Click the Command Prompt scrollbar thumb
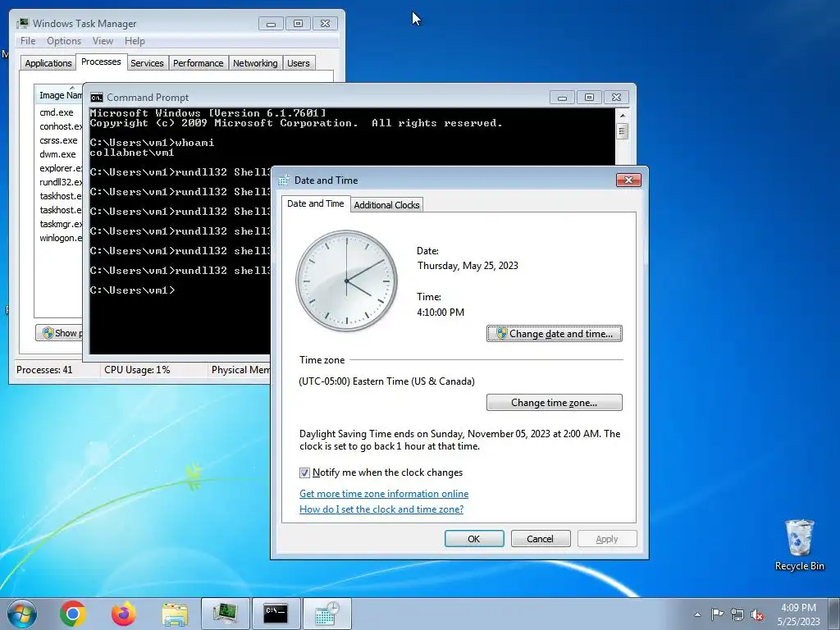 click(x=622, y=130)
